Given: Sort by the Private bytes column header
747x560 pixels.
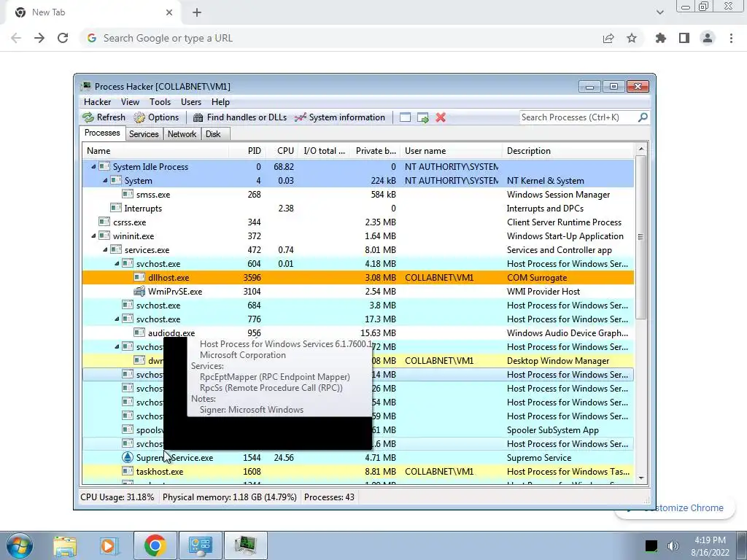Looking at the screenshot, I should (x=376, y=151).
